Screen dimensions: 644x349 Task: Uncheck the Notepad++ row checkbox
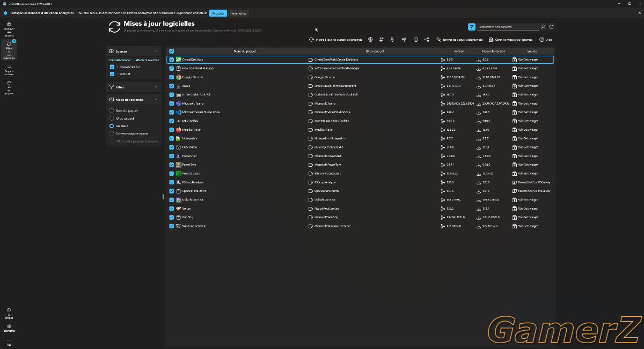pyautogui.click(x=172, y=138)
